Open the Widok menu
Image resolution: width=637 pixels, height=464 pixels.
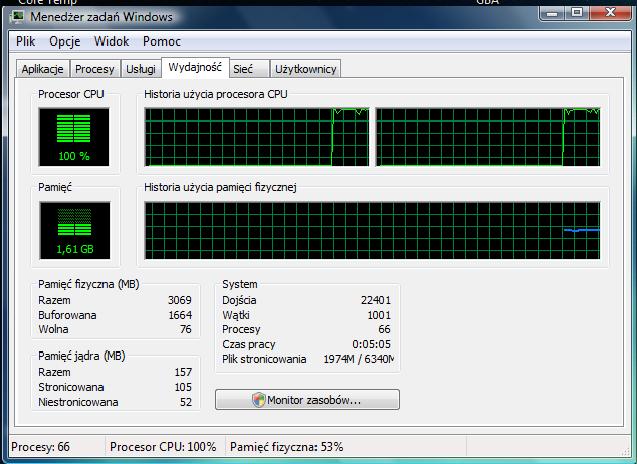pyautogui.click(x=111, y=41)
